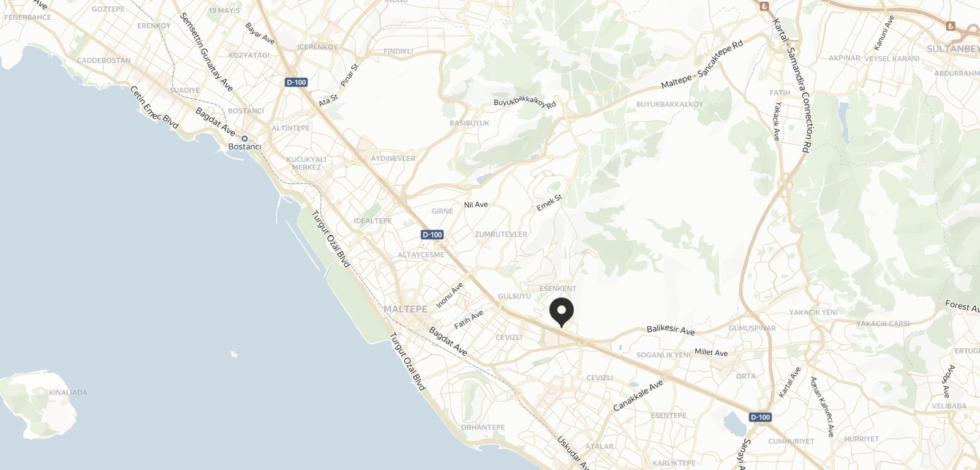This screenshot has height=470, width=980.
Task: Select the Esenkent neighborhood label
Action: pos(557,288)
